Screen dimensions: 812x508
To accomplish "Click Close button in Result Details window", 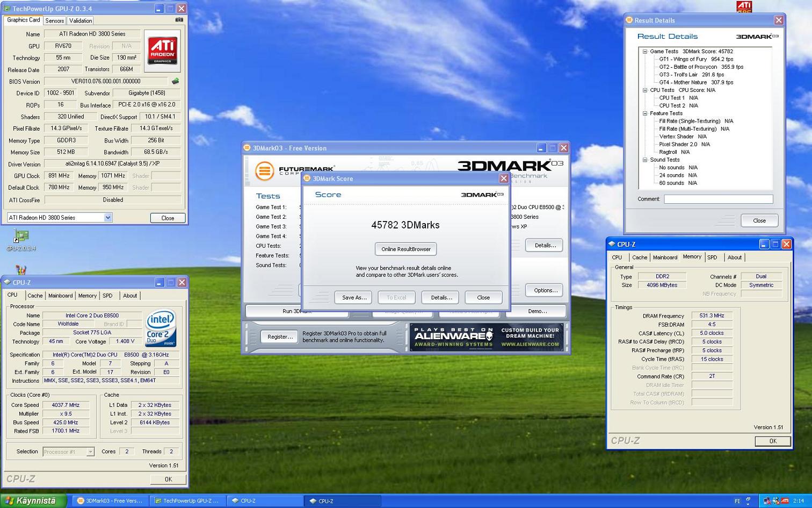I will click(759, 220).
